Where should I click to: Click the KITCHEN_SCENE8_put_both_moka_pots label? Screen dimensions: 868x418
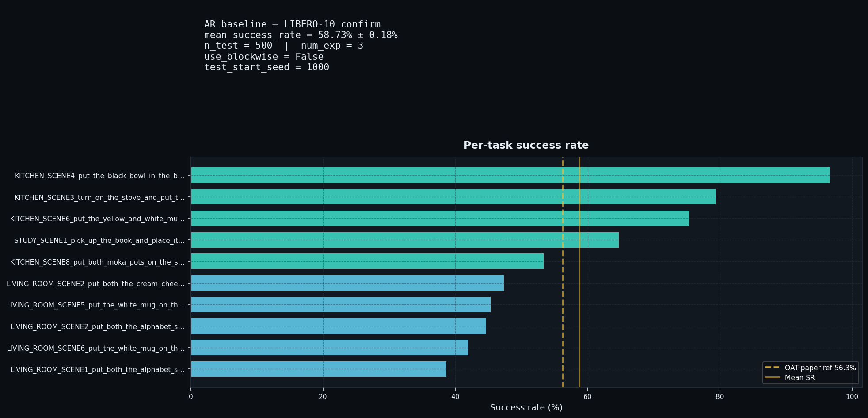tap(97, 262)
